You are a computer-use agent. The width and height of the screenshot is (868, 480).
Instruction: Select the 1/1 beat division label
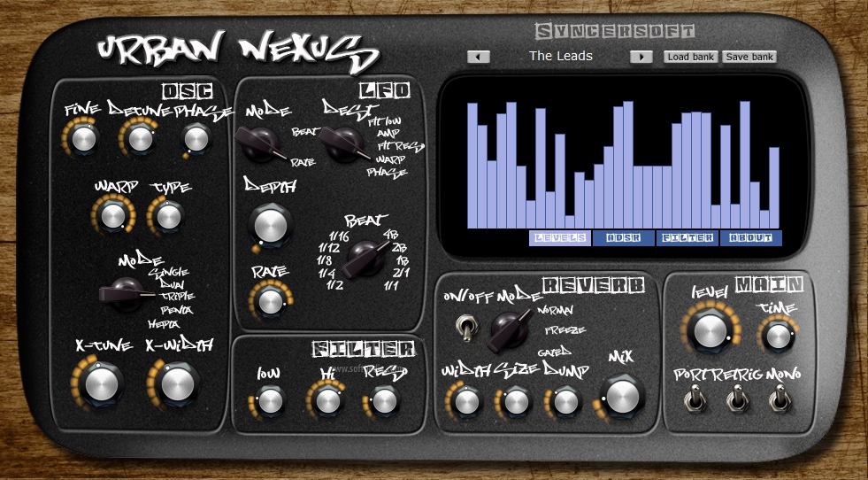[x=391, y=285]
